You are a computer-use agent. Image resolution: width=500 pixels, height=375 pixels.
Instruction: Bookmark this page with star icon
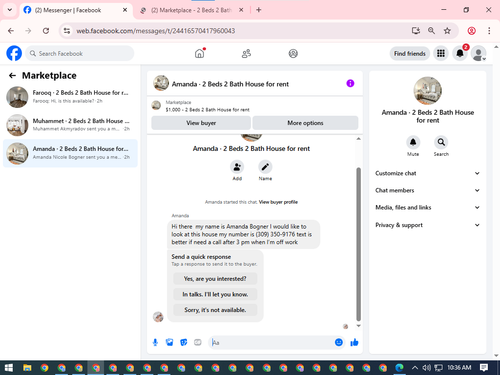[x=447, y=31]
